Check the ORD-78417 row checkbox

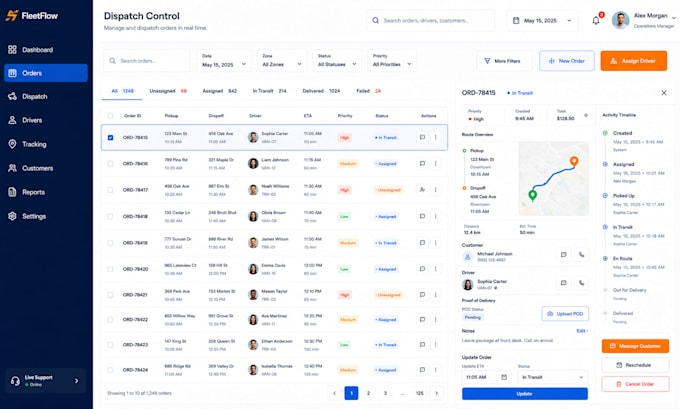click(x=110, y=190)
